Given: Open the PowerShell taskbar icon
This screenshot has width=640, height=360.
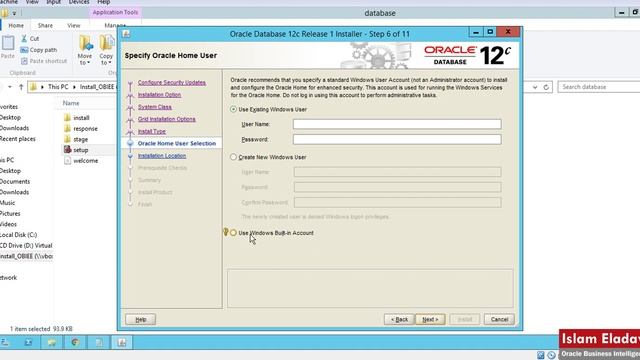Looking at the screenshot, I should [x=28, y=342].
